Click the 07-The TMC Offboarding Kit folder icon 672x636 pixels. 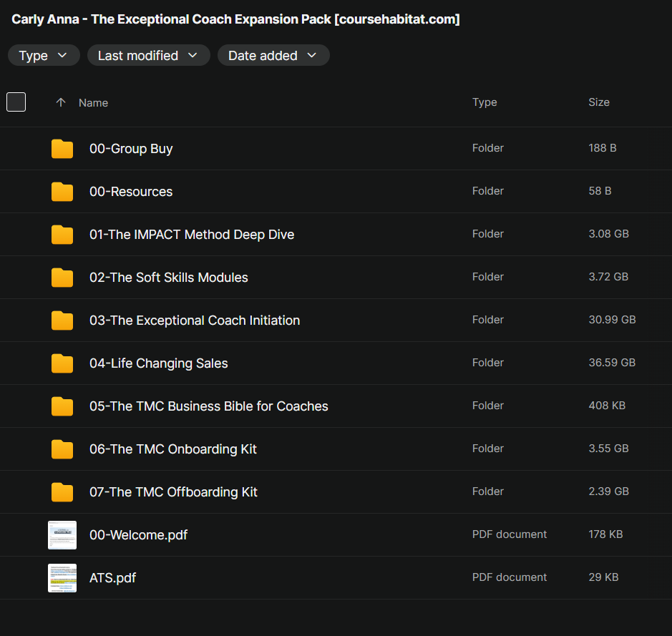pos(62,491)
